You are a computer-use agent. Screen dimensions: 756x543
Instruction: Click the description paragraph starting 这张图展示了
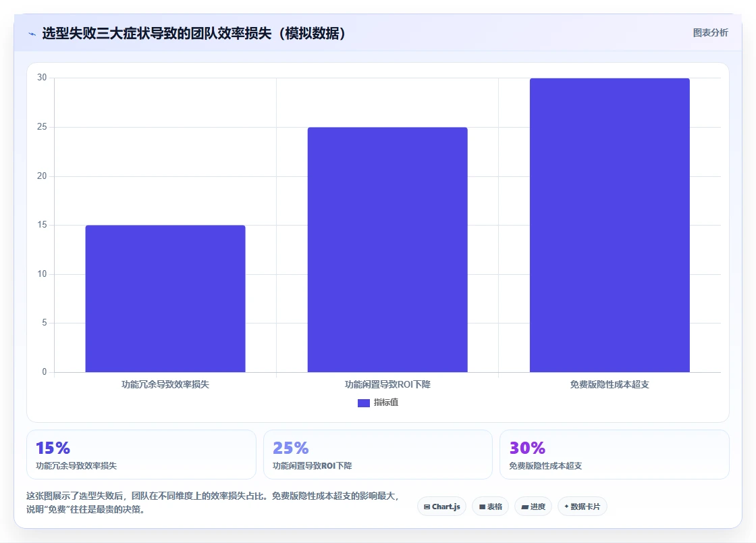pos(213,502)
